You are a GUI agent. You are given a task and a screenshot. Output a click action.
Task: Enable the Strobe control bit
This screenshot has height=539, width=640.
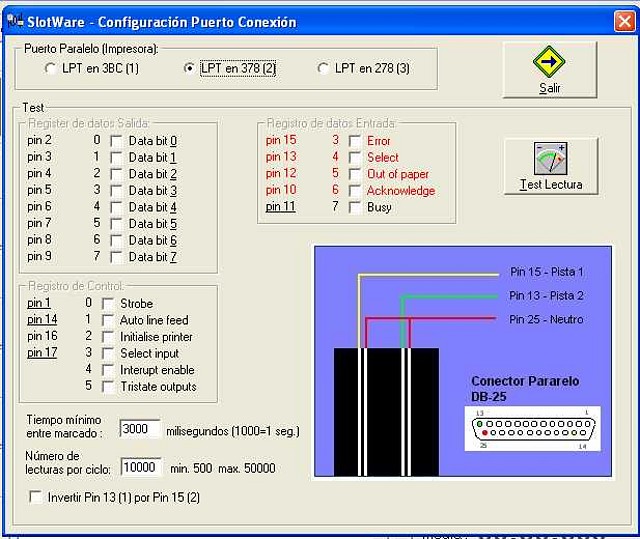pos(108,304)
